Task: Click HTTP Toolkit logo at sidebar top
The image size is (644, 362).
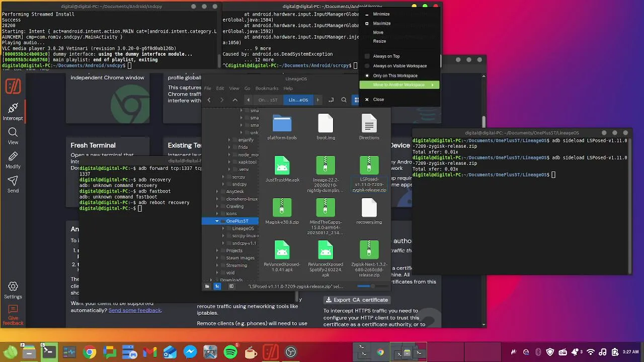Action: pyautogui.click(x=13, y=86)
